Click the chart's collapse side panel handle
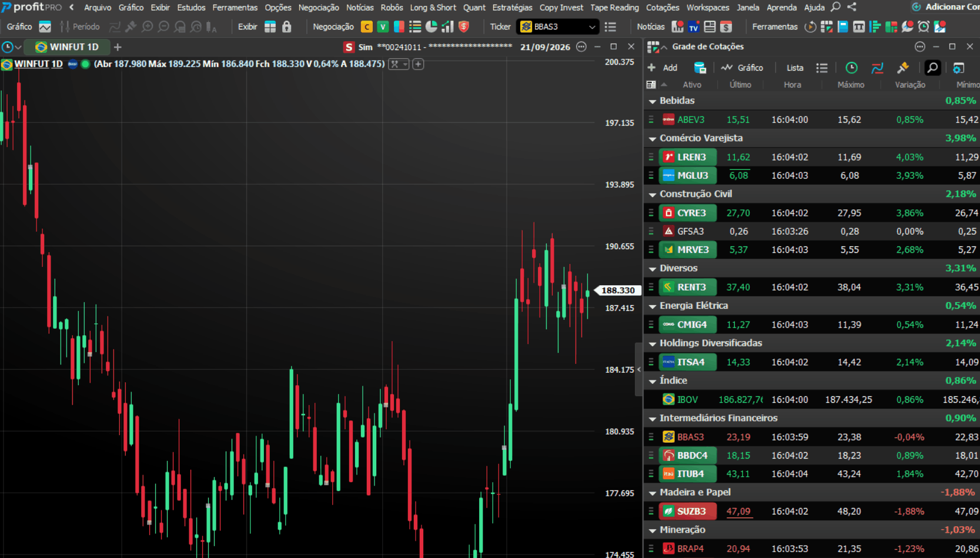Image resolution: width=980 pixels, height=558 pixels. (639, 369)
